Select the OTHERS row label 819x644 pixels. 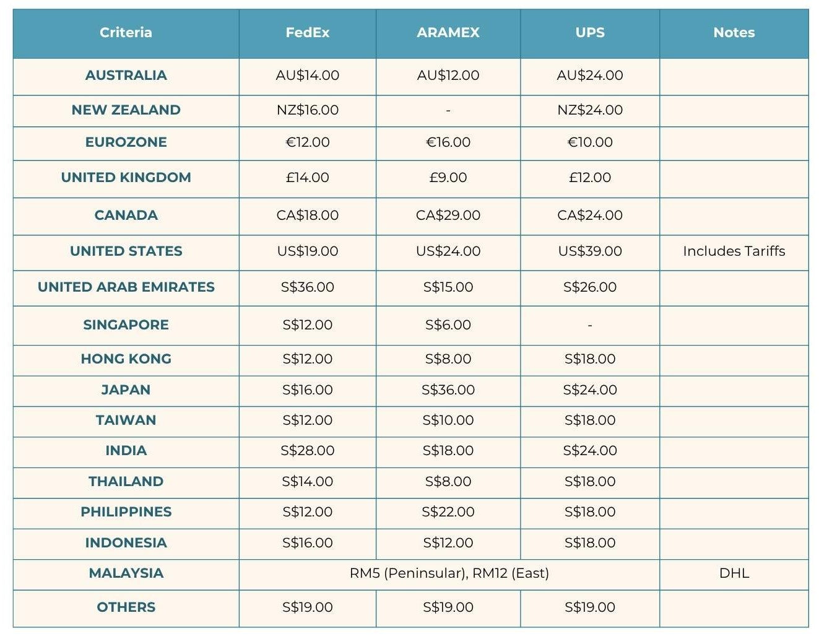coord(126,607)
